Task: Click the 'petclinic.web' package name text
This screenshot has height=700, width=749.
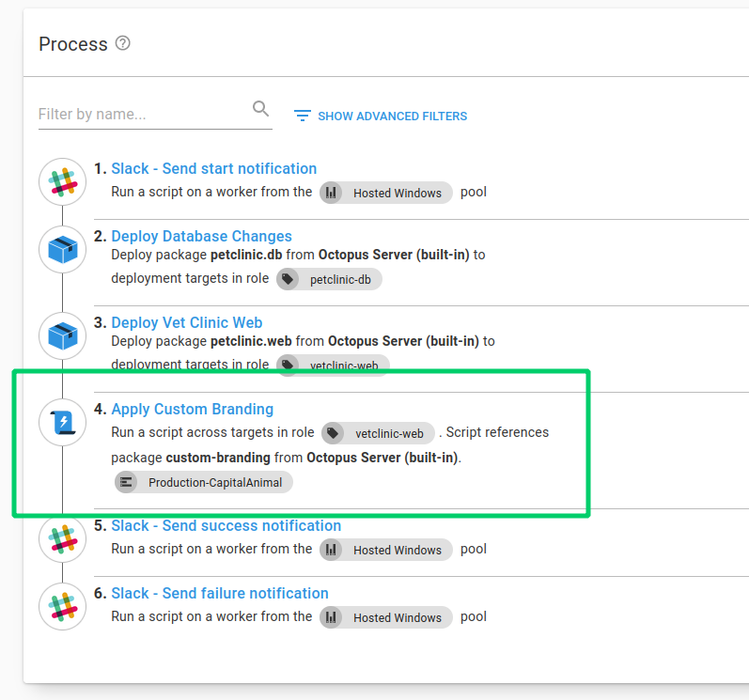Action: tap(251, 341)
